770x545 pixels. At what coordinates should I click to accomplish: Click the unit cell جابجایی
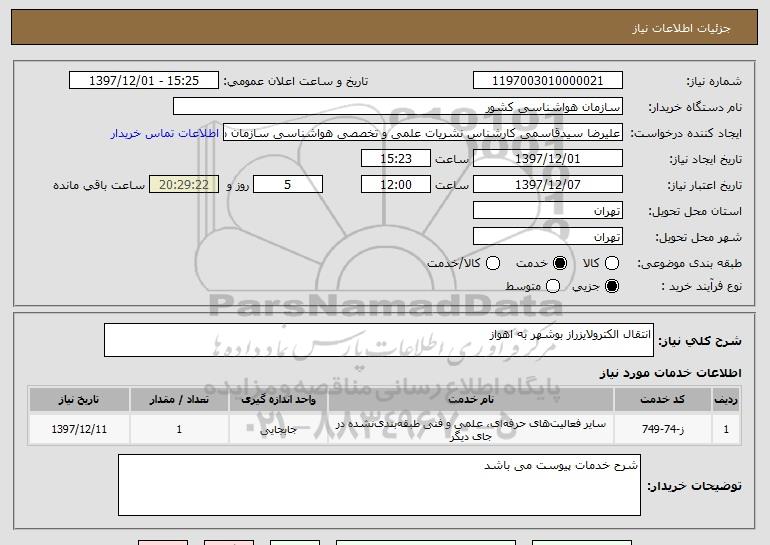[278, 429]
